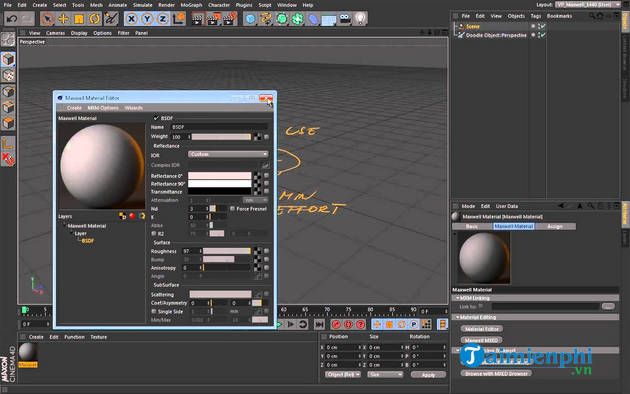Select the Rotate tool in the top toolbar
Screen dimensions: 630x394
pos(94,19)
